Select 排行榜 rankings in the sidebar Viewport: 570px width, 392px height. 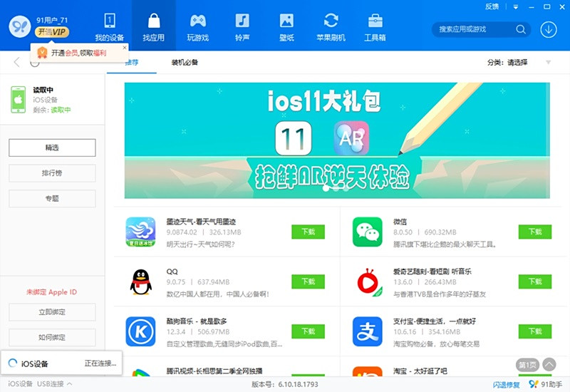(52, 173)
